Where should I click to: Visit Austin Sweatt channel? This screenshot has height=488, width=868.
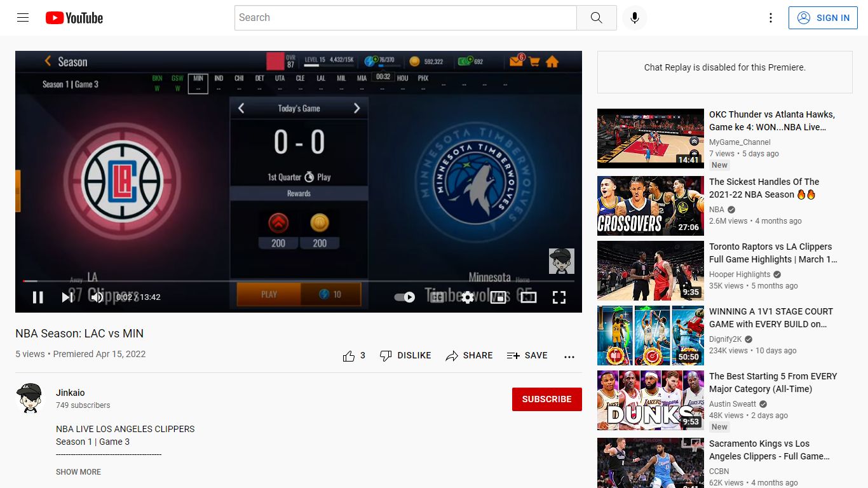(x=733, y=404)
